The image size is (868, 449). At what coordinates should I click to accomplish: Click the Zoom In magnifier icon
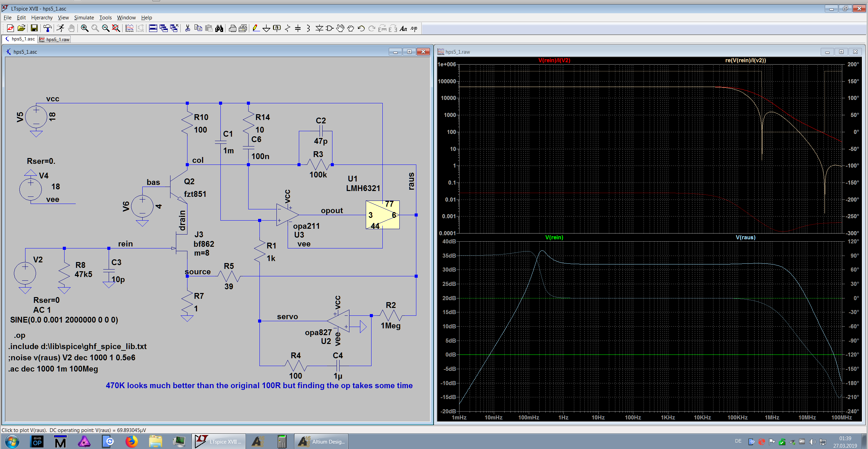(x=85, y=29)
